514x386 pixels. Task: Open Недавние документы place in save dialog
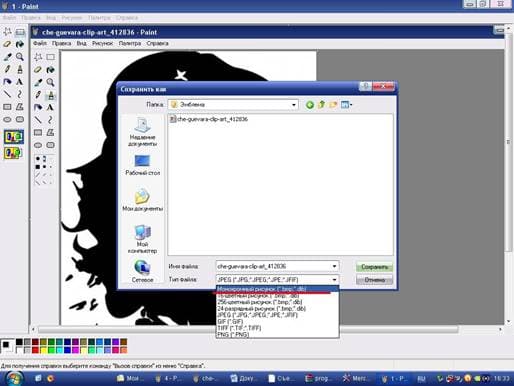[143, 132]
